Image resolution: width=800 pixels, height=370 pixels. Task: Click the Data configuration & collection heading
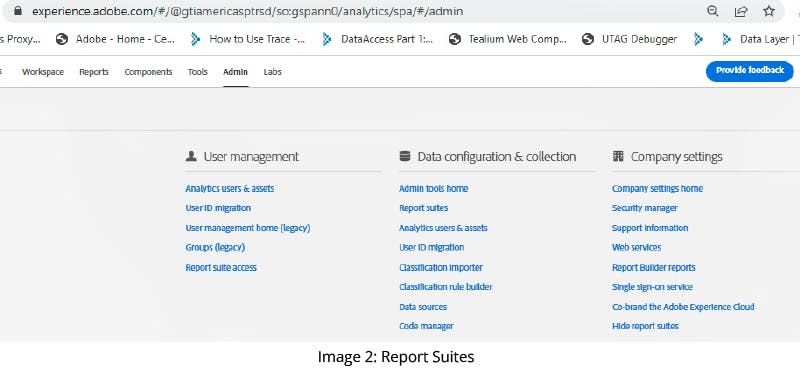click(496, 156)
